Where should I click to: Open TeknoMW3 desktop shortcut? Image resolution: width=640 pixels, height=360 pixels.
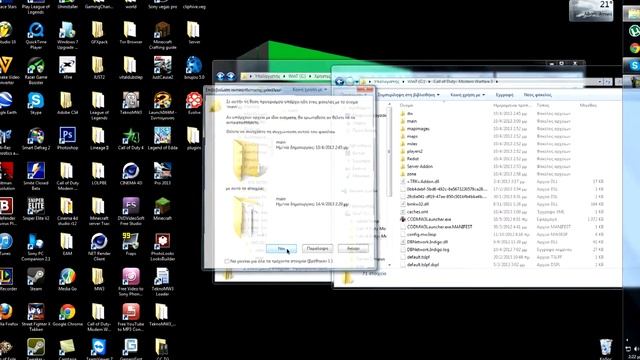point(131,103)
